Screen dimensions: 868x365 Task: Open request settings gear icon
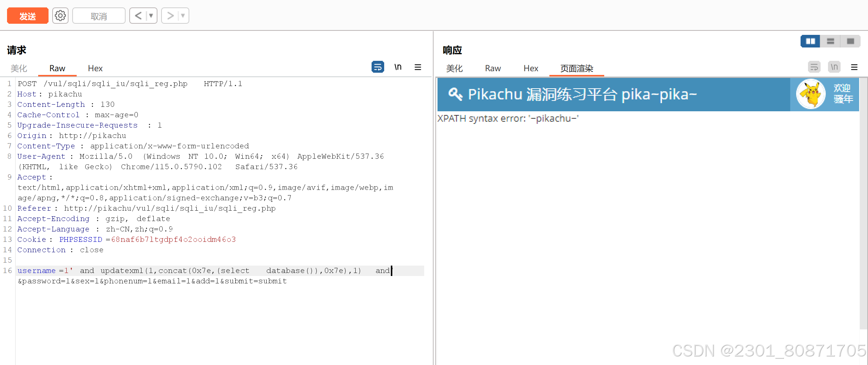click(60, 16)
